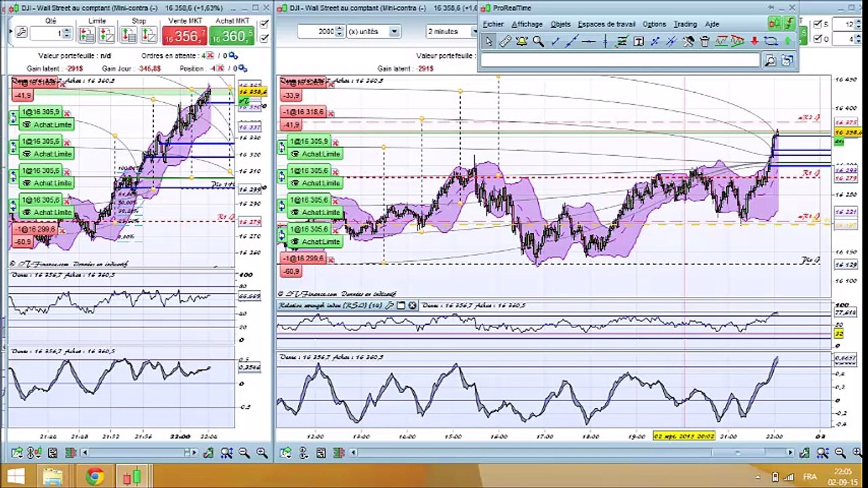
Task: Open the alert bell tool
Action: click(521, 41)
